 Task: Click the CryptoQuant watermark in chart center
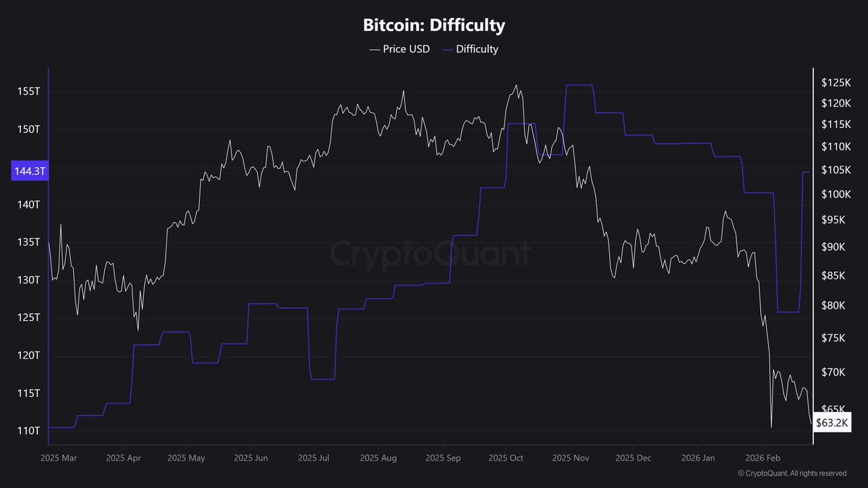pyautogui.click(x=431, y=254)
